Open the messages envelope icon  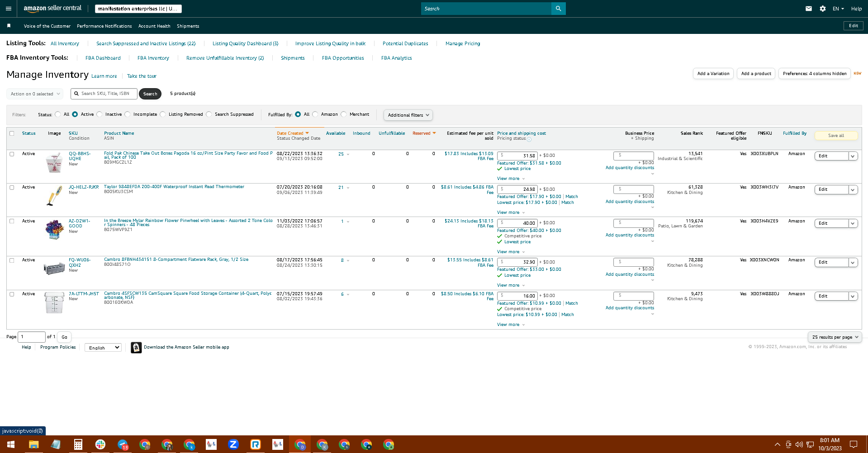tap(809, 9)
